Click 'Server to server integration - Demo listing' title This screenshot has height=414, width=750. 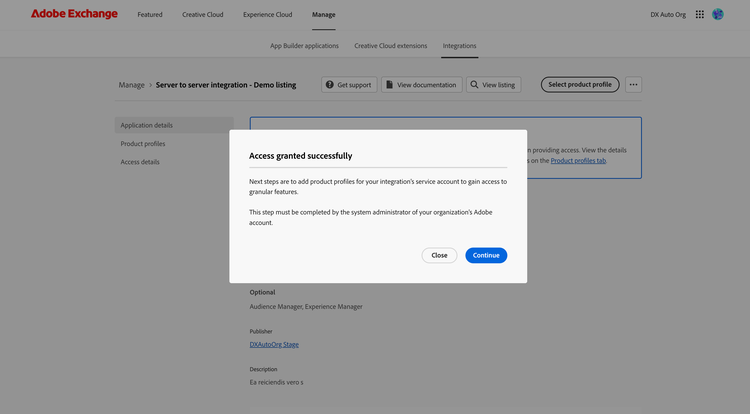pos(226,85)
